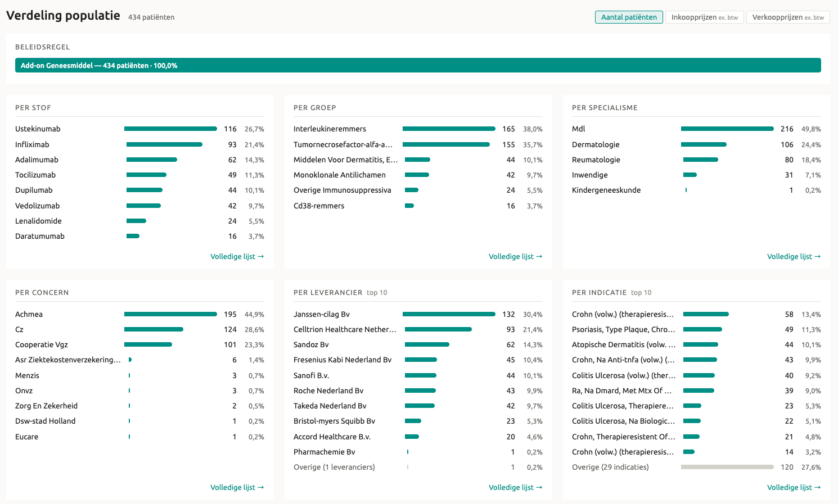838x504 pixels.
Task: Click Overige (1 leveranciers) row
Action: tap(418, 467)
